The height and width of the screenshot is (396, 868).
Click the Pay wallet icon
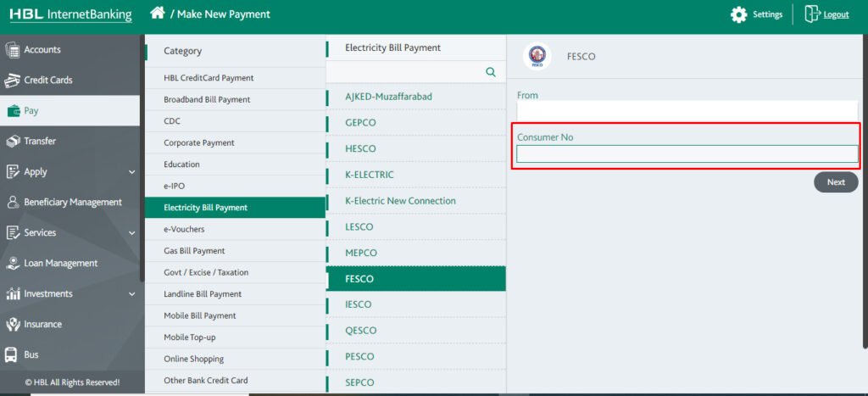click(x=14, y=111)
